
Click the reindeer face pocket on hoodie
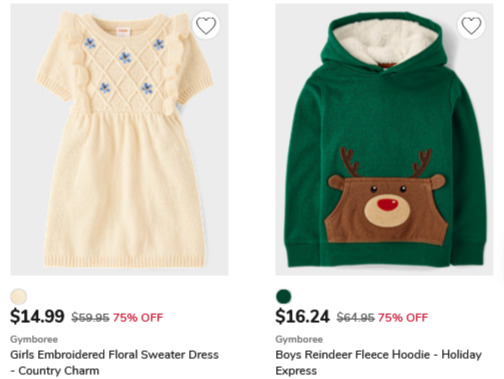(x=386, y=209)
